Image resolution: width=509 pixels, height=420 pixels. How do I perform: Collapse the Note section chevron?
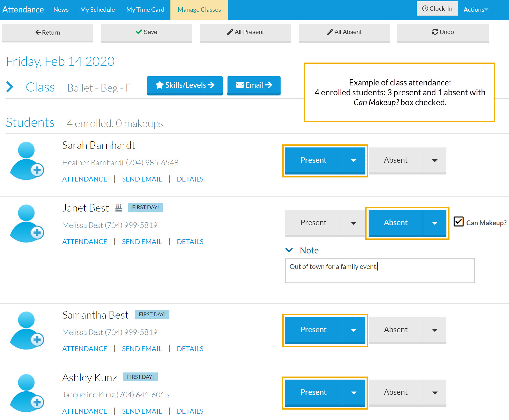[289, 250]
